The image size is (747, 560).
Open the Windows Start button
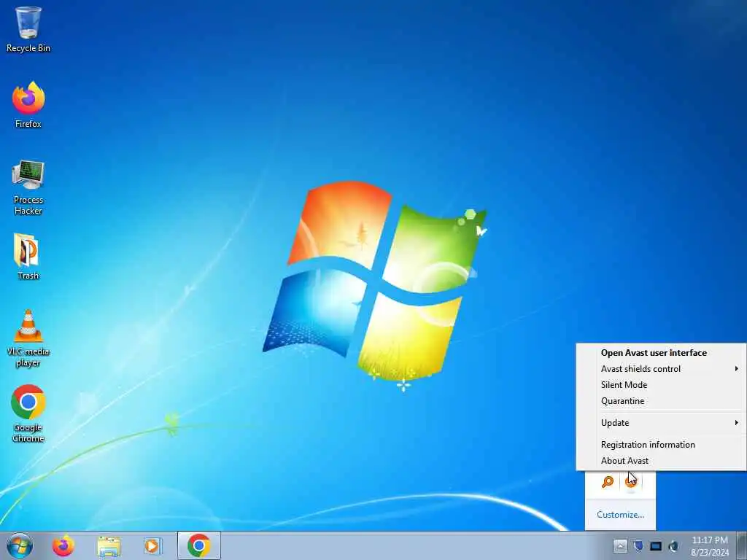click(x=20, y=545)
